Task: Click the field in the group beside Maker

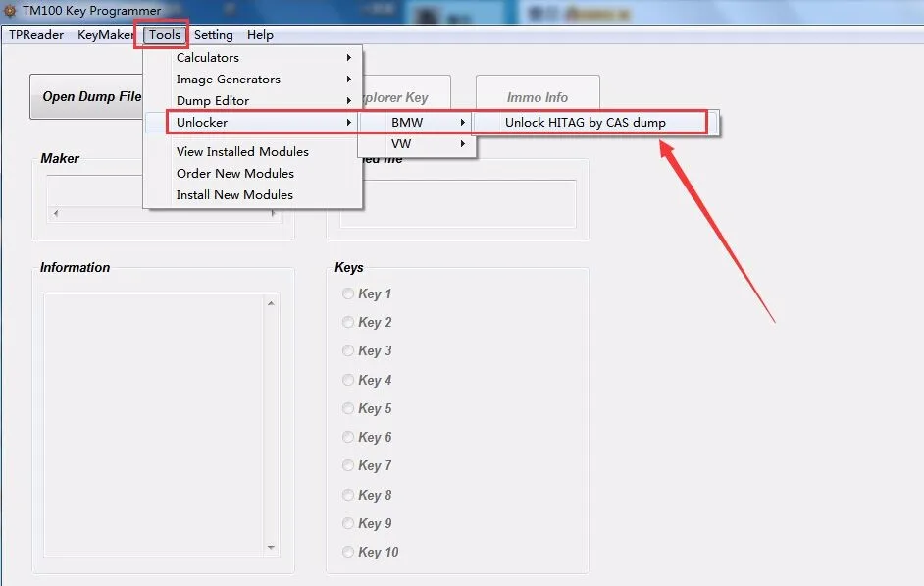Action: click(x=458, y=203)
